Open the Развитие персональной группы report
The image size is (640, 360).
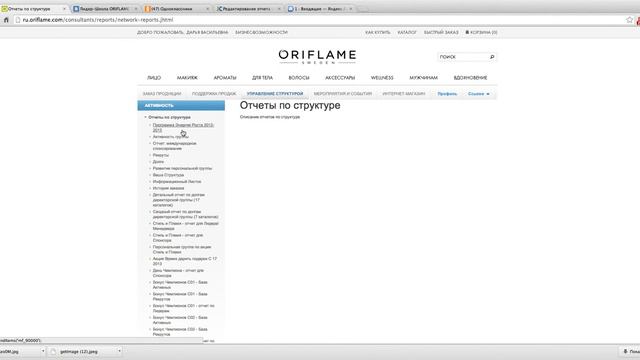182,168
